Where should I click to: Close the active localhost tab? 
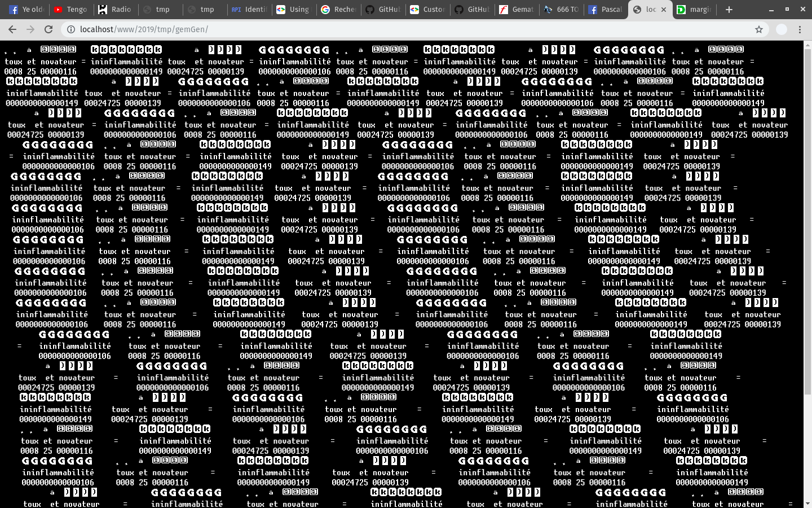(664, 10)
